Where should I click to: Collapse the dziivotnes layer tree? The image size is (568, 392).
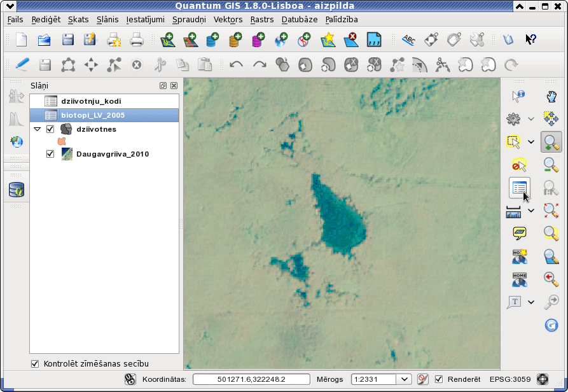(38, 129)
